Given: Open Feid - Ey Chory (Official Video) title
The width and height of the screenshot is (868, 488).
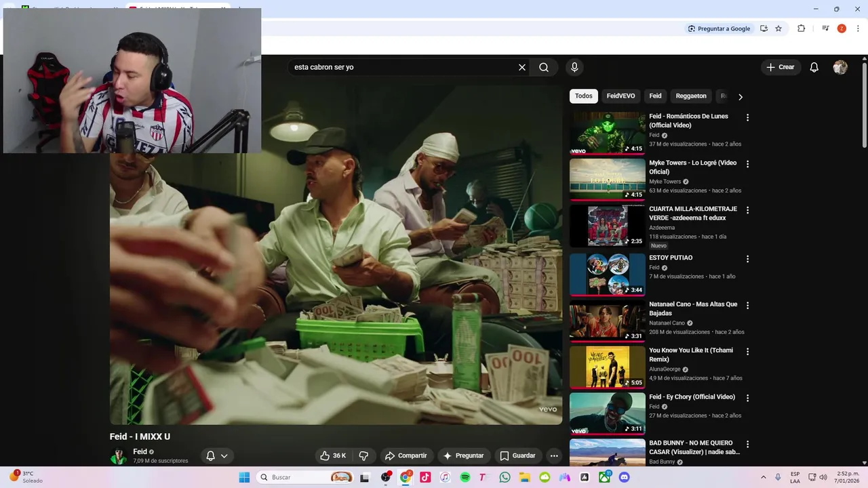Looking at the screenshot, I should [x=692, y=397].
